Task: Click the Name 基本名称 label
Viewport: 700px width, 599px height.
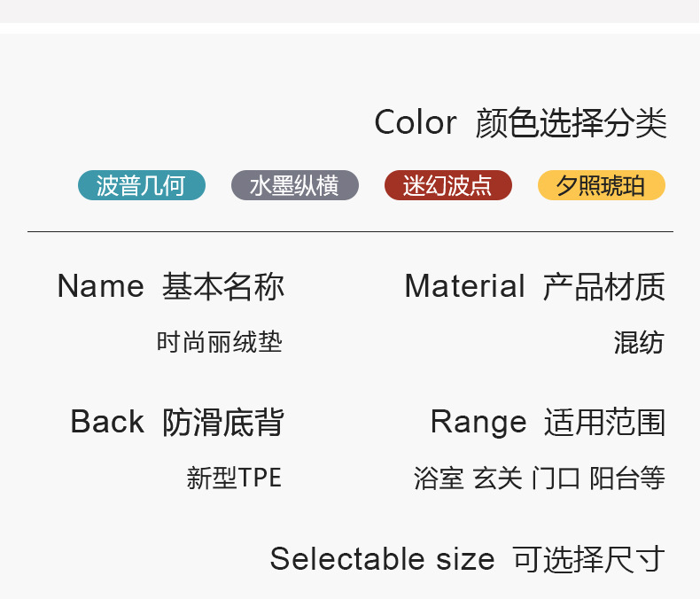Action: pos(170,286)
